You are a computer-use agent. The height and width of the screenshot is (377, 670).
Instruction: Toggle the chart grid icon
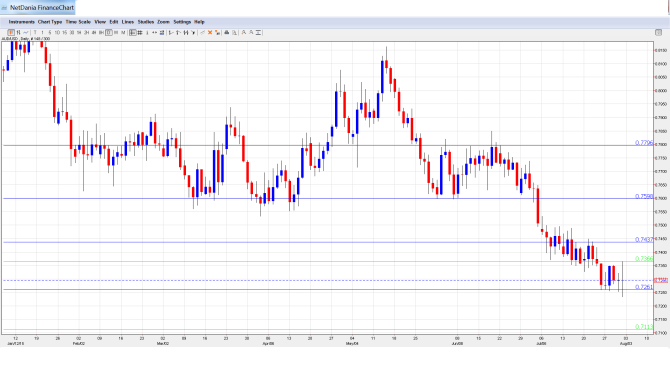(x=140, y=32)
